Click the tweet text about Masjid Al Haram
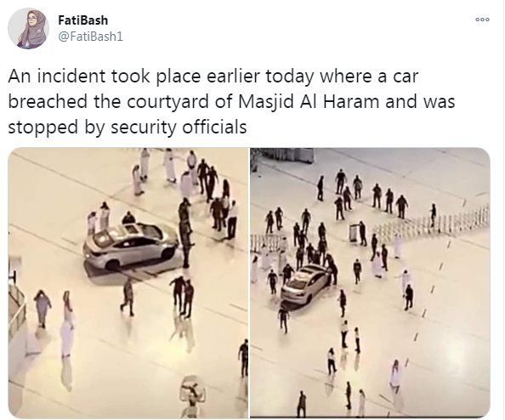 231,101
